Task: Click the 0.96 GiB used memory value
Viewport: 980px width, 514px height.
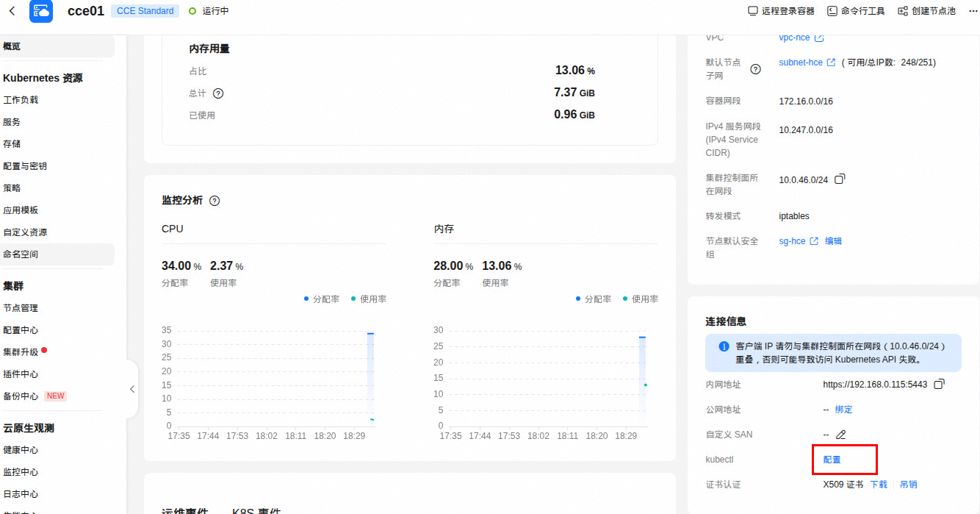Action: tap(574, 115)
